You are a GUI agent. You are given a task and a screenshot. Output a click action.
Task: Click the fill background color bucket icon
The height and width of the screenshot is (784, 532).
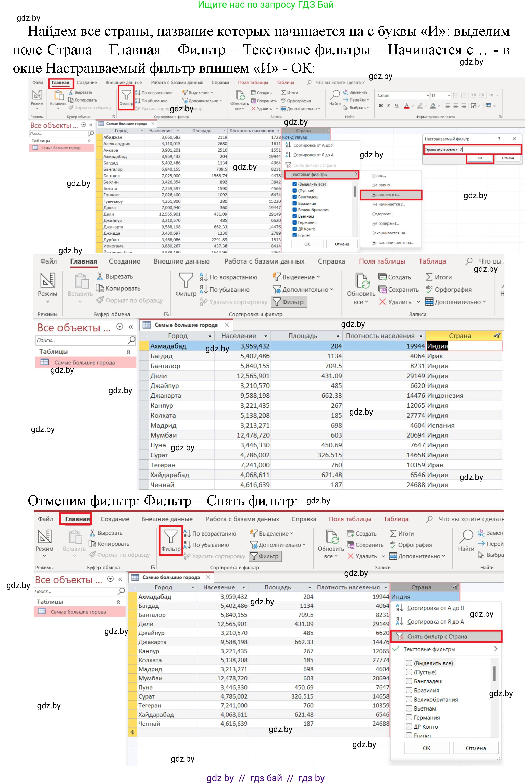(x=433, y=106)
